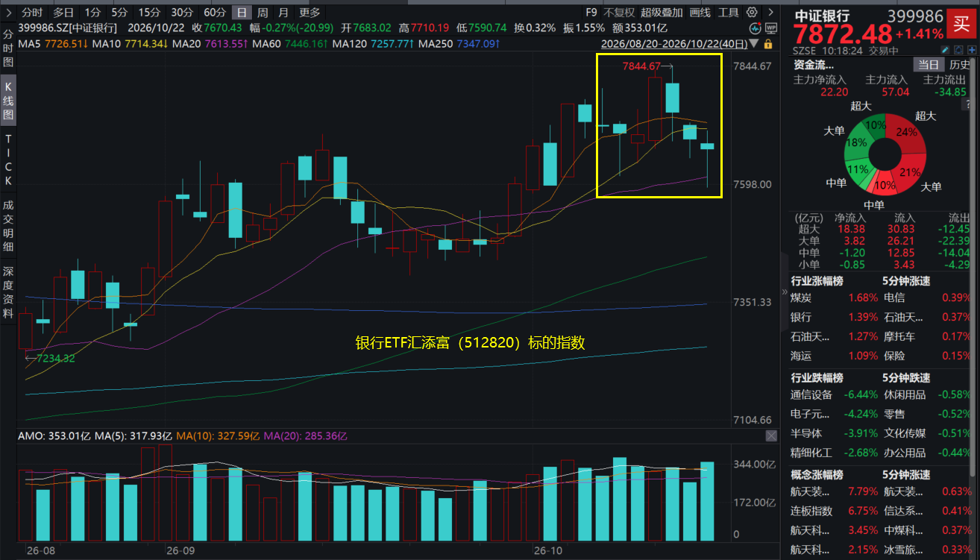Click the pencil note icon under the quote

pos(945,51)
